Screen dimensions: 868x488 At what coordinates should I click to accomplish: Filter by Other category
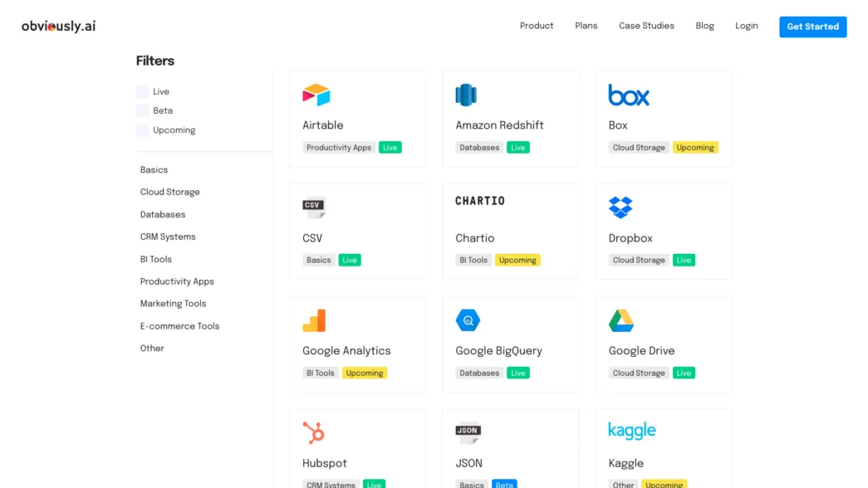click(152, 349)
